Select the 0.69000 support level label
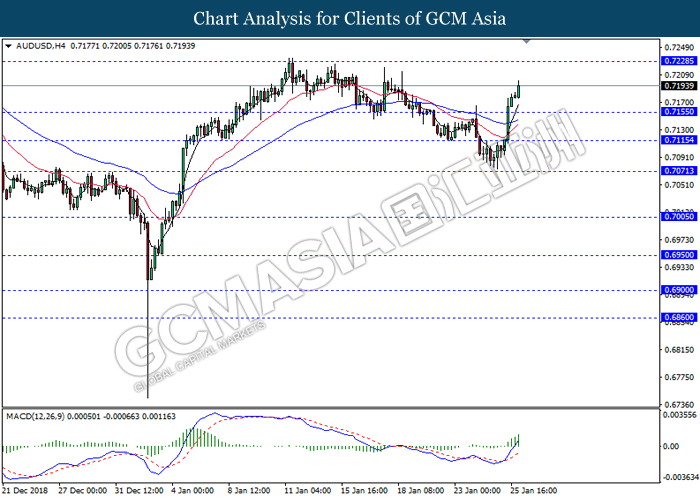This screenshot has height=500, width=700. point(679,290)
